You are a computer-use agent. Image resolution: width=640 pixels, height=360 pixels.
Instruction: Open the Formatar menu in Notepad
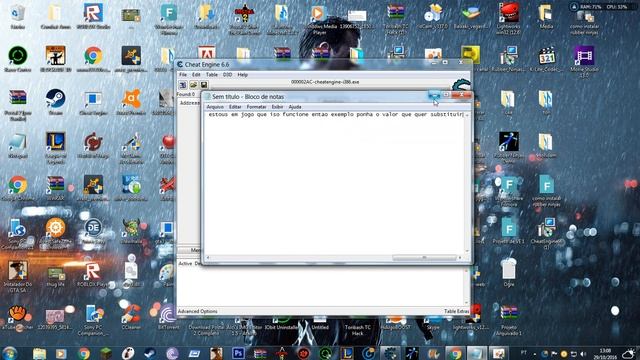point(256,107)
